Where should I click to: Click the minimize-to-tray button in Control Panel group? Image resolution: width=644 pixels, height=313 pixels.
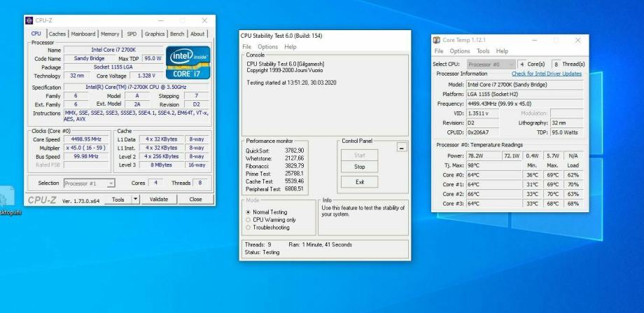point(402,147)
